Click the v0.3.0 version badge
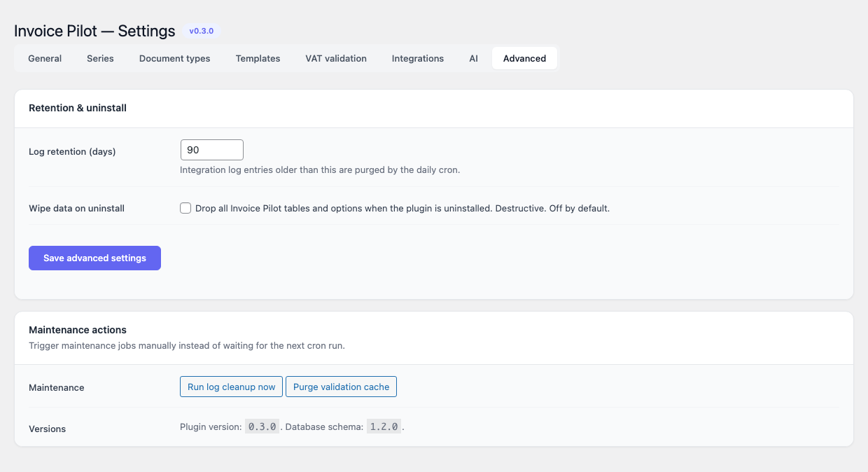Screen dimensions: 868x472 click(202, 32)
